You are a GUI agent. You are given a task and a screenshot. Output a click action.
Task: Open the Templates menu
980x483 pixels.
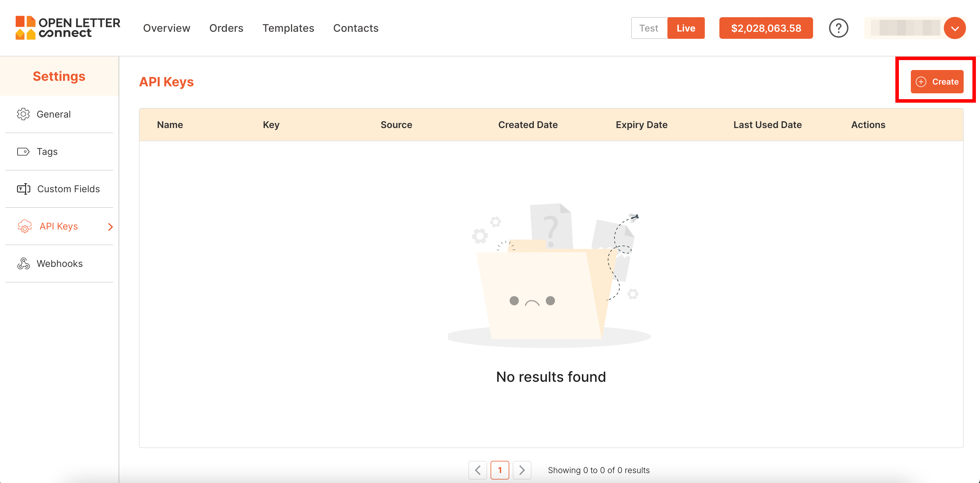pos(288,28)
